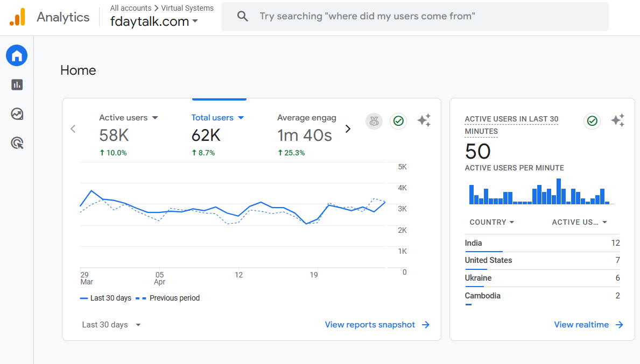Click the Insights sparkle icon on chart card

point(424,121)
